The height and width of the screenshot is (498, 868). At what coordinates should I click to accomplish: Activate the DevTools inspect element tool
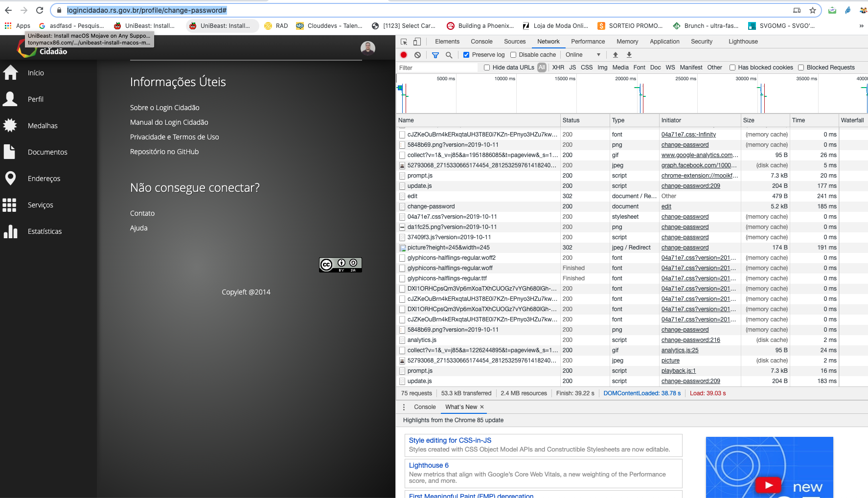[x=404, y=42]
